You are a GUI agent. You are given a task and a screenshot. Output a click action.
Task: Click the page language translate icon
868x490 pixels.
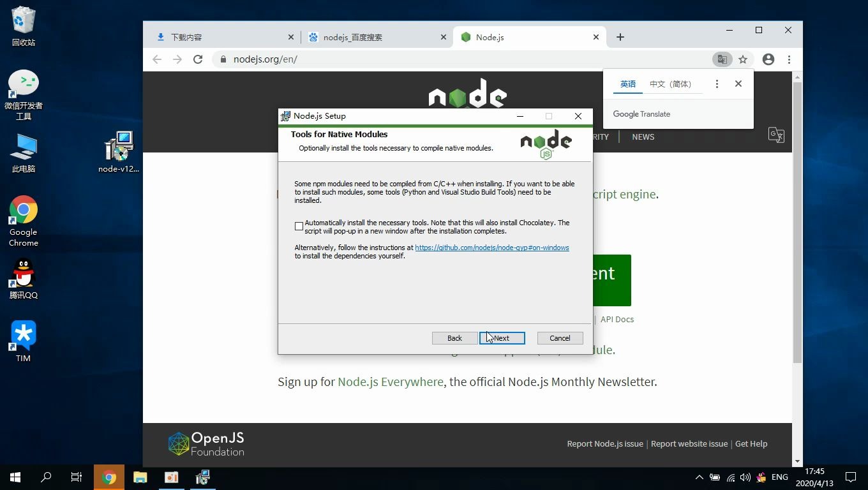tap(776, 135)
